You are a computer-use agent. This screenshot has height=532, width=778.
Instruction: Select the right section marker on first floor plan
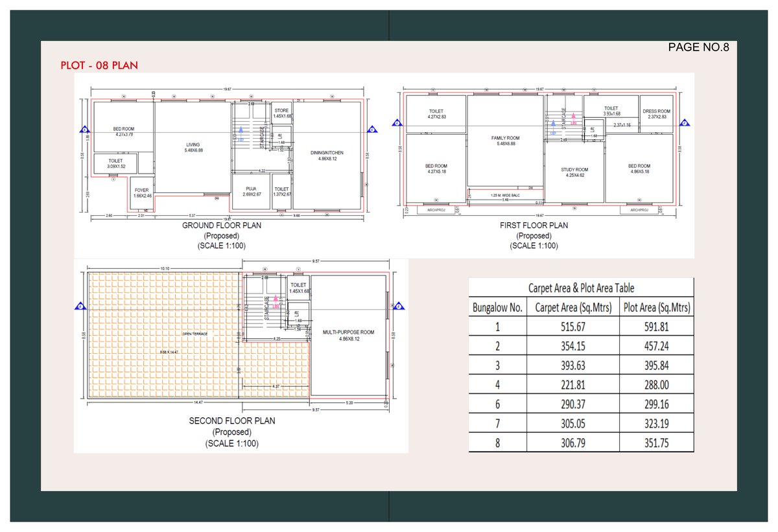click(x=685, y=123)
